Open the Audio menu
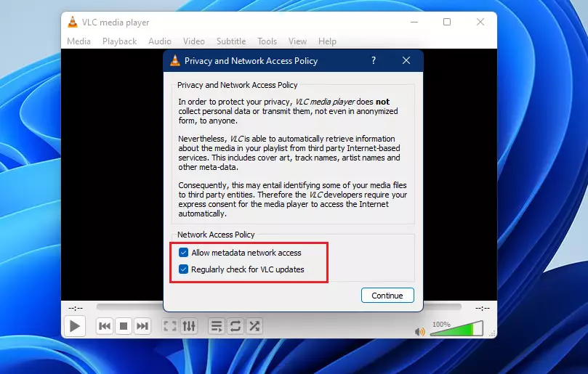The width and height of the screenshot is (588, 374). 160,41
